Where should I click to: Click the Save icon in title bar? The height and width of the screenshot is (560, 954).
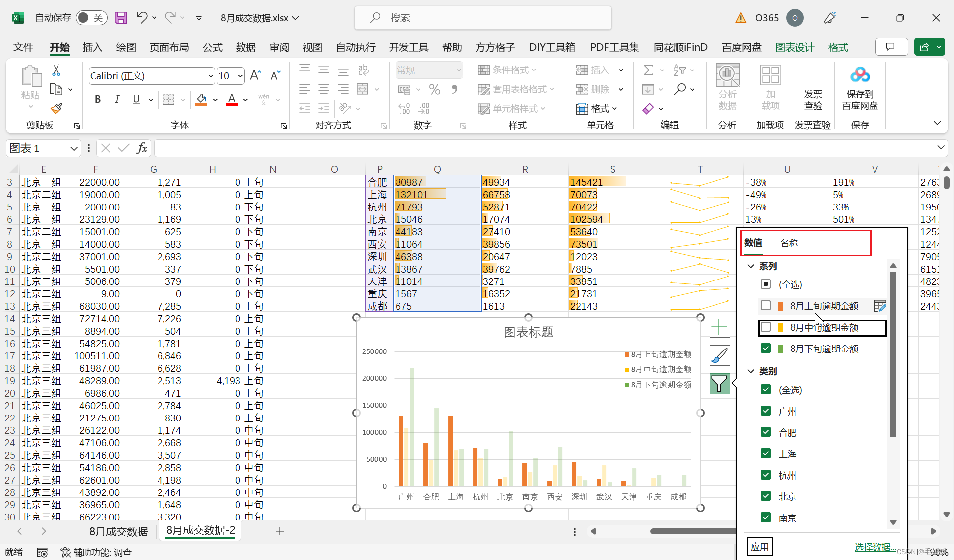tap(121, 18)
